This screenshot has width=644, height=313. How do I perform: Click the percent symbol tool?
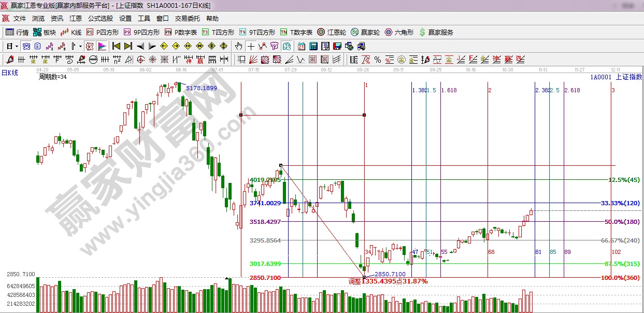point(377,59)
